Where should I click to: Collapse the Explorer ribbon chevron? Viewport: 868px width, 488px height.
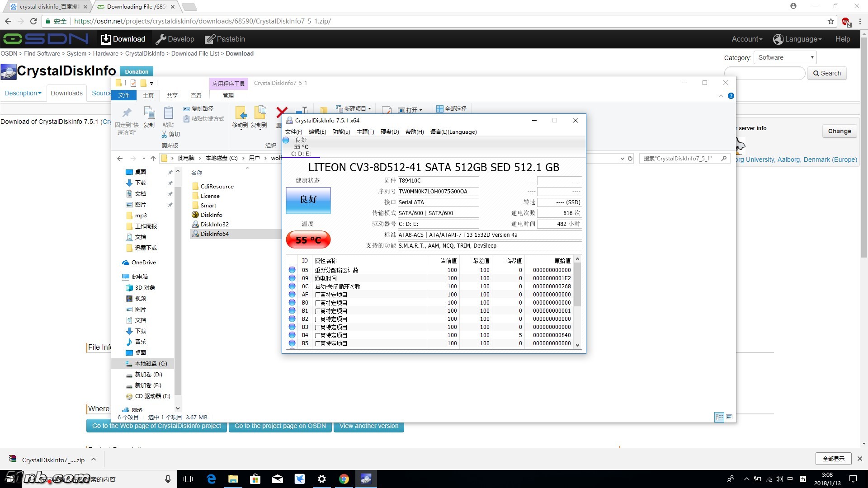click(721, 96)
